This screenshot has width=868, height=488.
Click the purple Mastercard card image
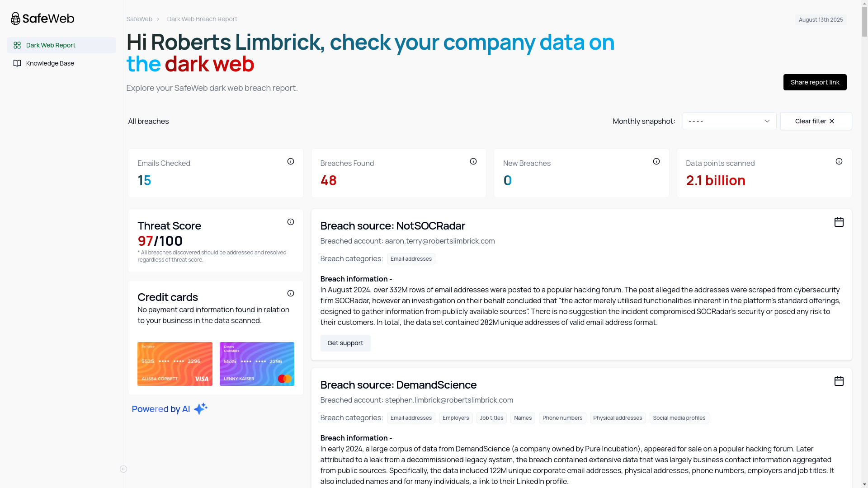[257, 364]
